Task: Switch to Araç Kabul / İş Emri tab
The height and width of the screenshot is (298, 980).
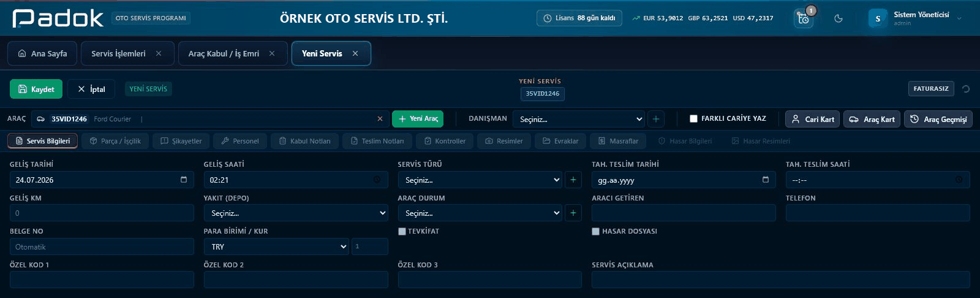Action: pyautogui.click(x=224, y=53)
